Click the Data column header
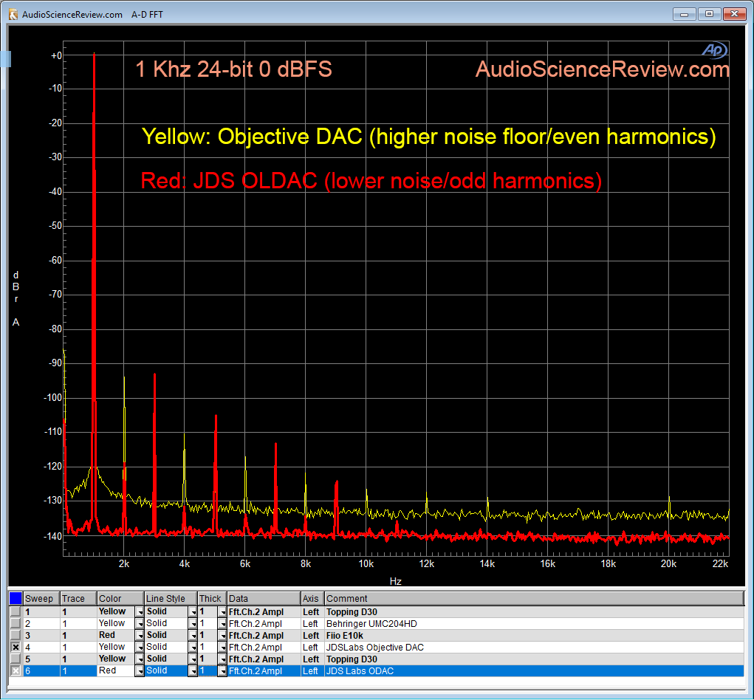Image resolution: width=754 pixels, height=700 pixels. tap(264, 599)
